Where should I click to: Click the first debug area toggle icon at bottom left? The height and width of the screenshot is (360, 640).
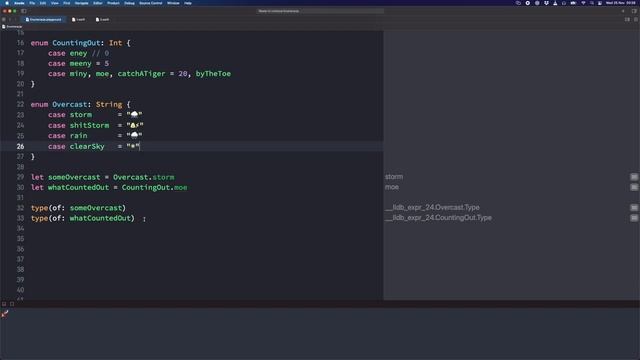(4, 304)
